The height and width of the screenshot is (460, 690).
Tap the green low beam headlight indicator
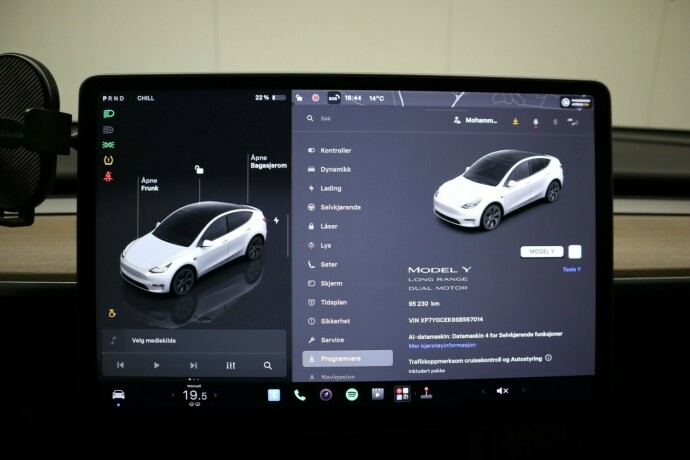tap(108, 114)
